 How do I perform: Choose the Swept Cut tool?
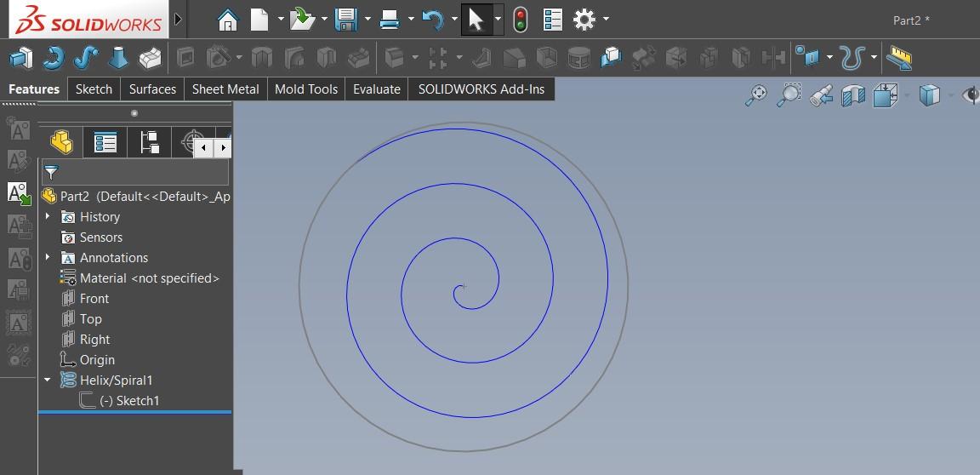[293, 58]
